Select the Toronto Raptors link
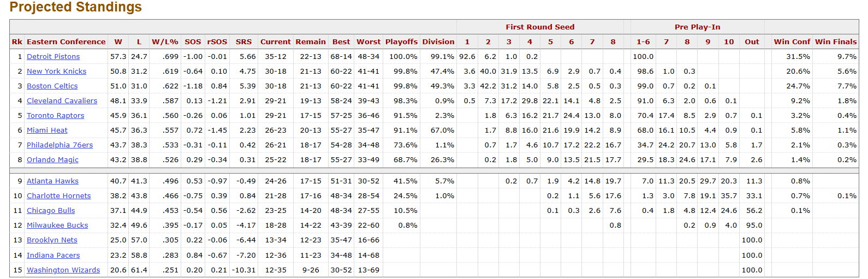868x279 pixels. tap(55, 115)
